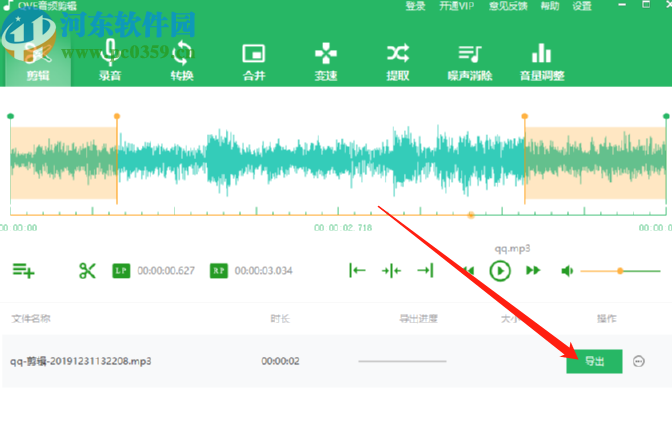Click the add file list icon
The width and height of the screenshot is (672, 436).
coord(24,271)
